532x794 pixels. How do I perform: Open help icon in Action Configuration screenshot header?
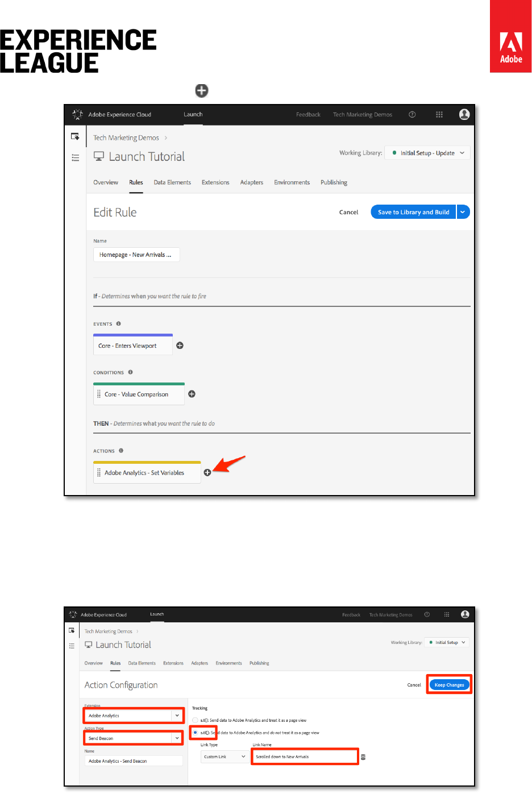[x=427, y=614]
